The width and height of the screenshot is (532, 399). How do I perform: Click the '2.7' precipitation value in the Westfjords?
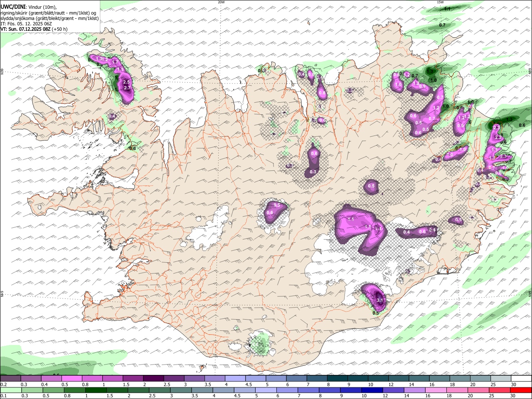click(x=127, y=88)
